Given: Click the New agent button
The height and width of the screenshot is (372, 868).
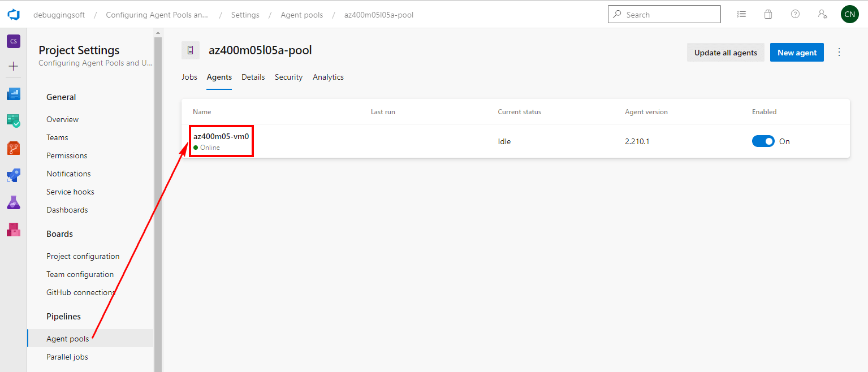Looking at the screenshot, I should coord(797,52).
